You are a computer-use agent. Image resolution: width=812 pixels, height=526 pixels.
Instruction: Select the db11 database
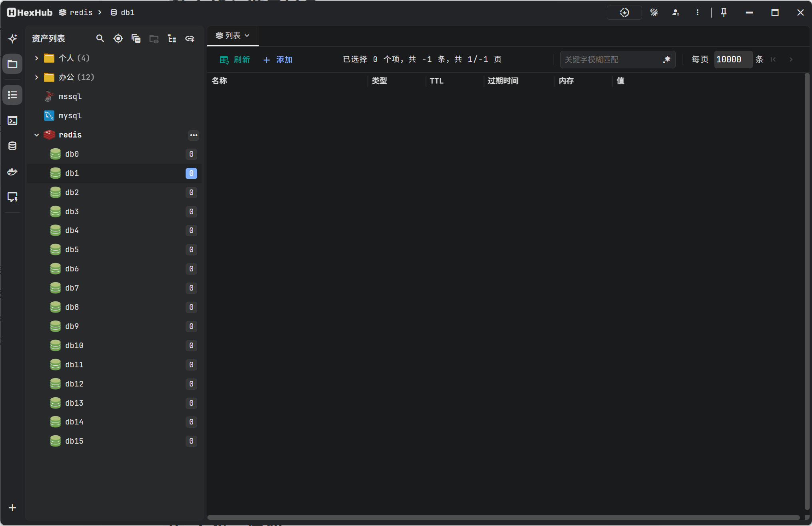click(x=114, y=365)
